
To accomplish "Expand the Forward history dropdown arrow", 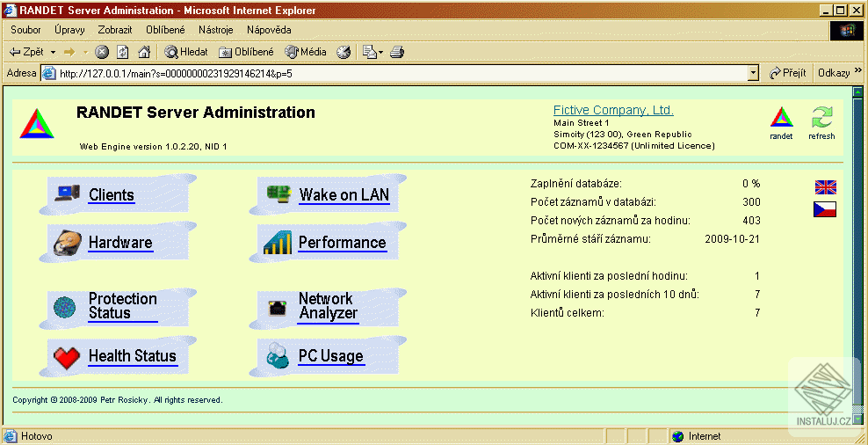I will 85,53.
